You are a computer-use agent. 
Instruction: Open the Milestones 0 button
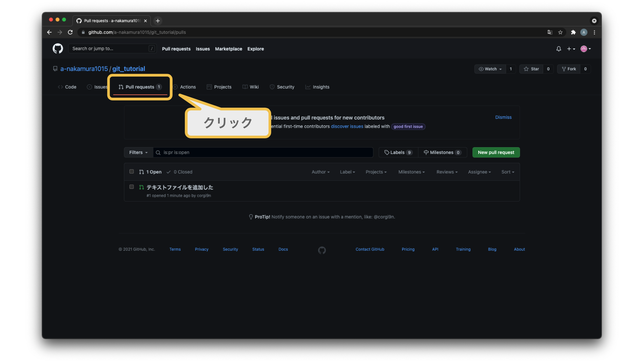click(x=442, y=152)
